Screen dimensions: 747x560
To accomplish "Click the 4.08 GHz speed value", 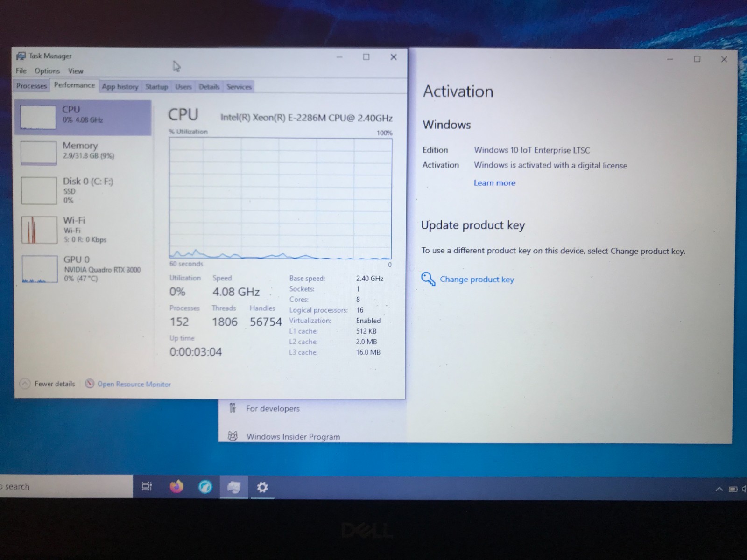I will 236,292.
